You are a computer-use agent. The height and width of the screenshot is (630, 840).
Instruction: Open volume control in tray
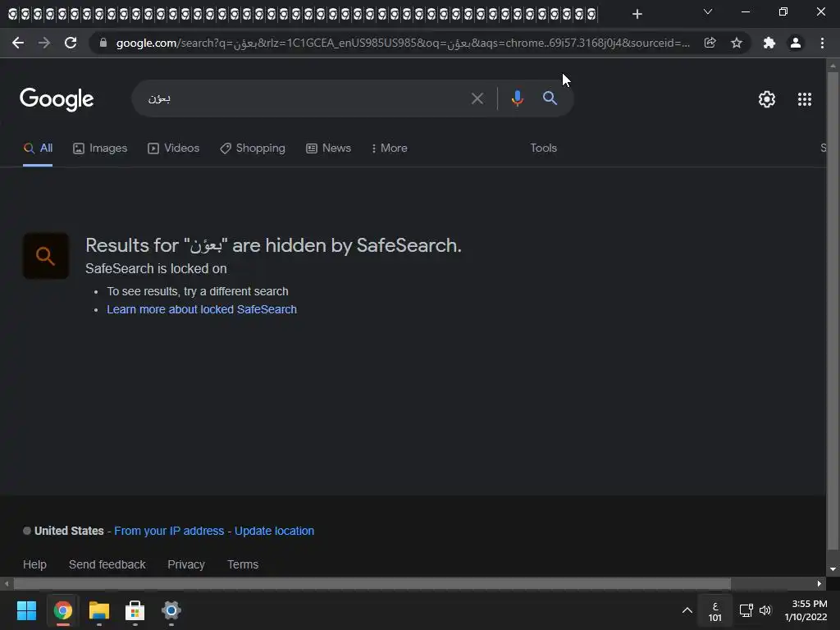[x=765, y=610]
